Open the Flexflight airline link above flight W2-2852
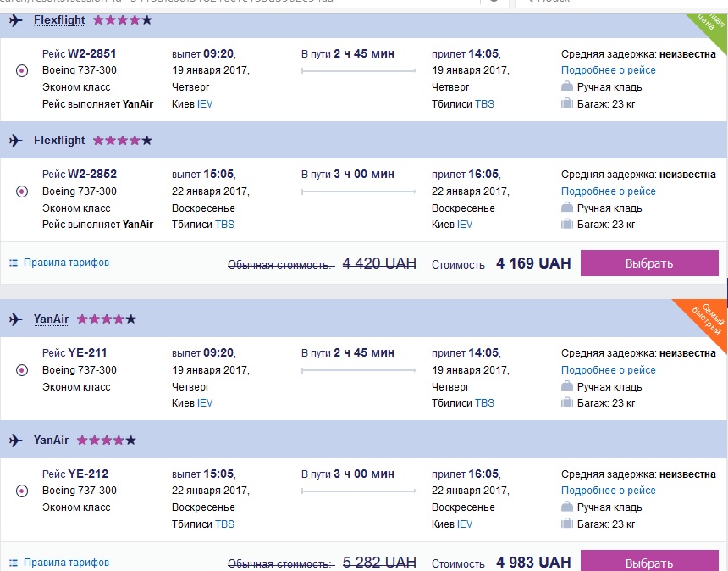This screenshot has width=728, height=571. 59,141
